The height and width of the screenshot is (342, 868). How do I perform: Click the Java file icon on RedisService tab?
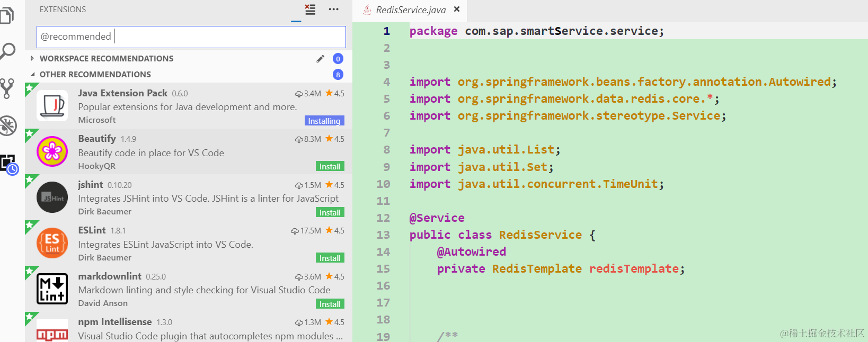tap(367, 10)
